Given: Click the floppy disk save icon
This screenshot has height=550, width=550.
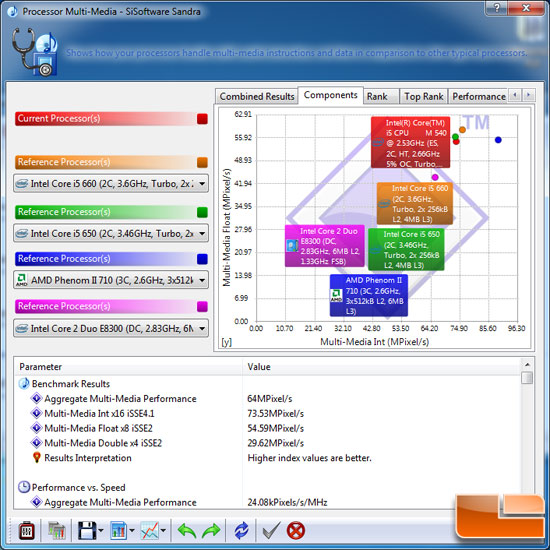Looking at the screenshot, I should [x=86, y=530].
